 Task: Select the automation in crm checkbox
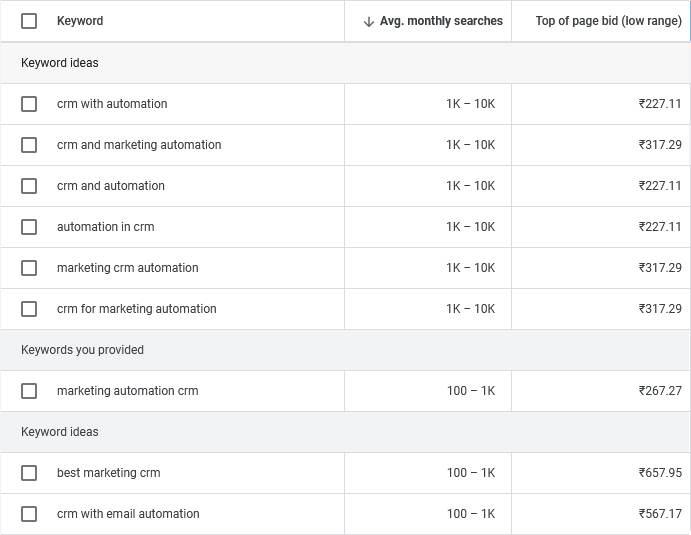click(x=29, y=227)
